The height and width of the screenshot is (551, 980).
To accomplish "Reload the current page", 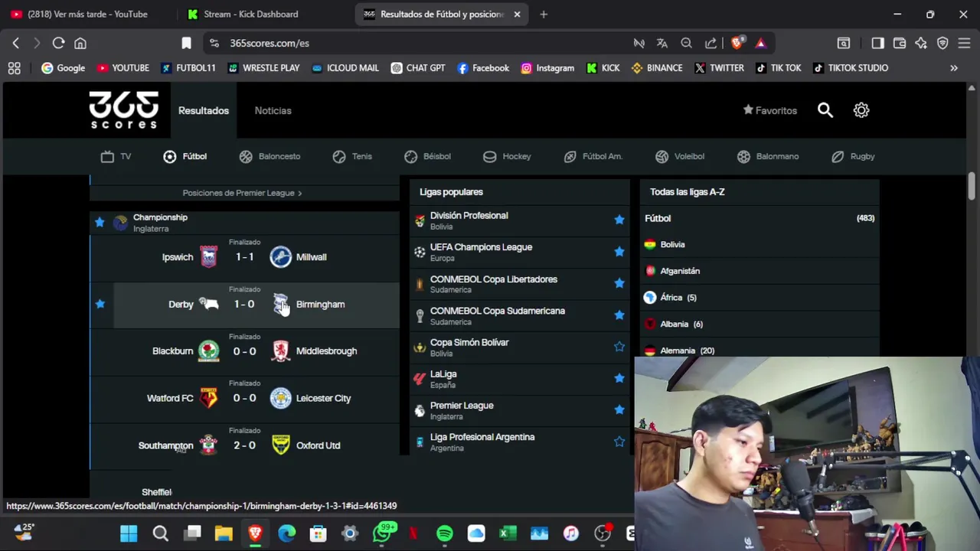I will pyautogui.click(x=58, y=43).
